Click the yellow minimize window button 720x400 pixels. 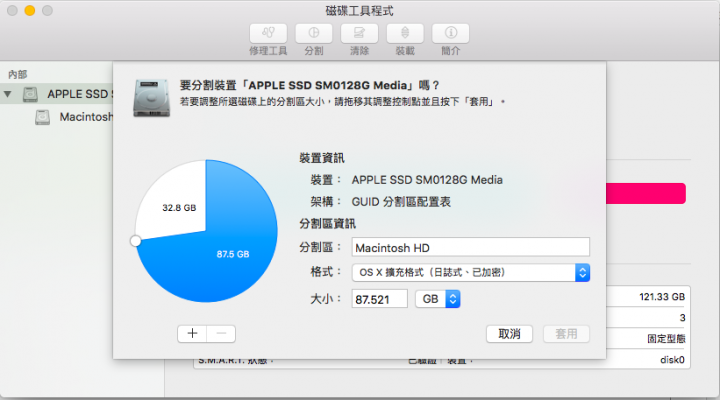coord(30,11)
